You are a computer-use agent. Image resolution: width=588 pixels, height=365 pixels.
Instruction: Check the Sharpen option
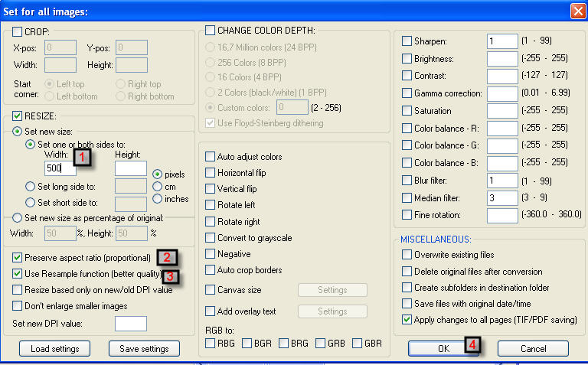point(407,41)
